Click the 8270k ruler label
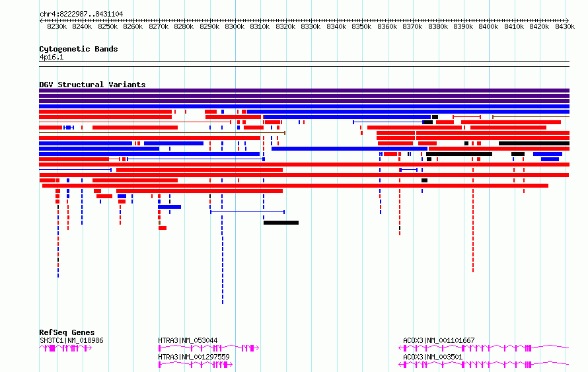Screen dimensions: 588x372 [x=159, y=26]
